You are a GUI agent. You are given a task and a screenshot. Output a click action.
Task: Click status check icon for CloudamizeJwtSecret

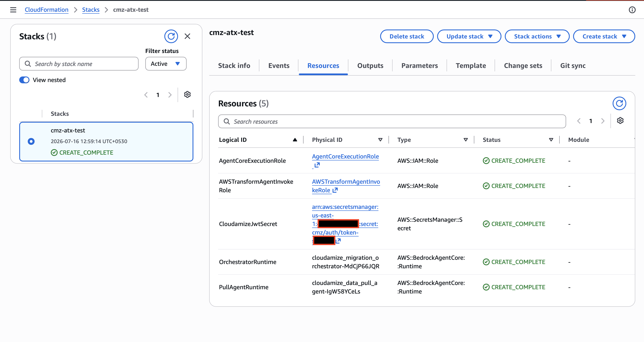[486, 224]
